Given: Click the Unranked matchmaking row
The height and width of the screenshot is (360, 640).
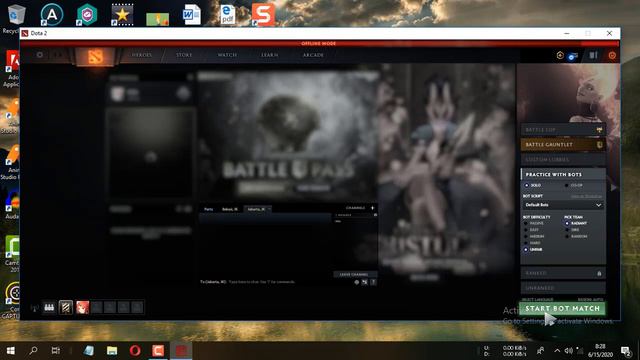Looking at the screenshot, I should pyautogui.click(x=563, y=288).
